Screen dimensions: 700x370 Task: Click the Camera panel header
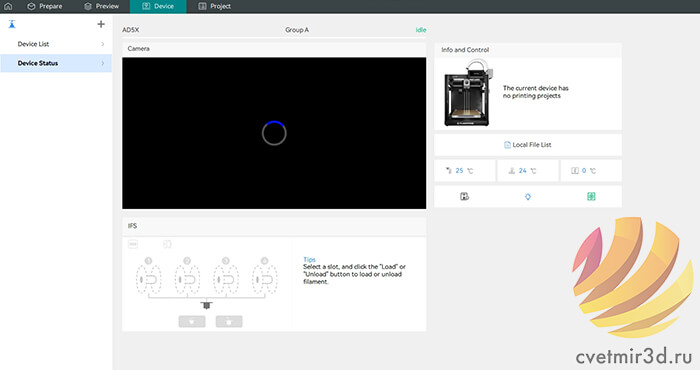pyautogui.click(x=274, y=49)
